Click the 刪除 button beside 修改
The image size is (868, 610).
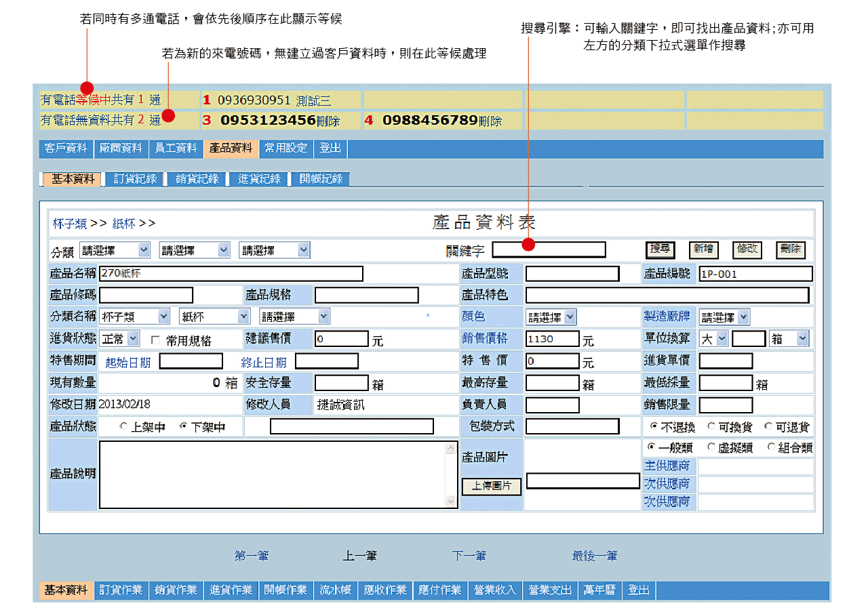coord(791,249)
